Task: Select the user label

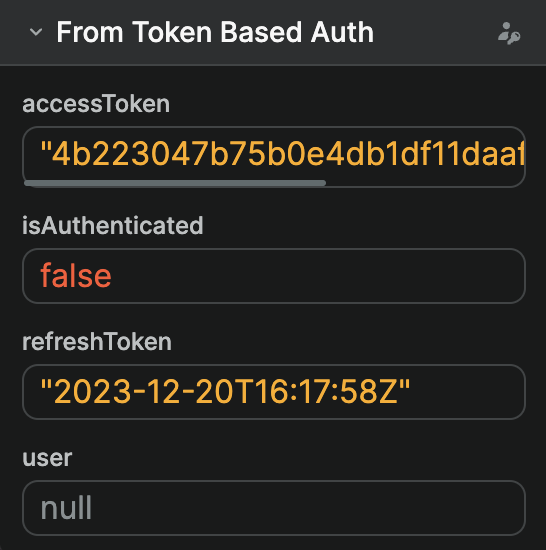Action: click(x=47, y=458)
